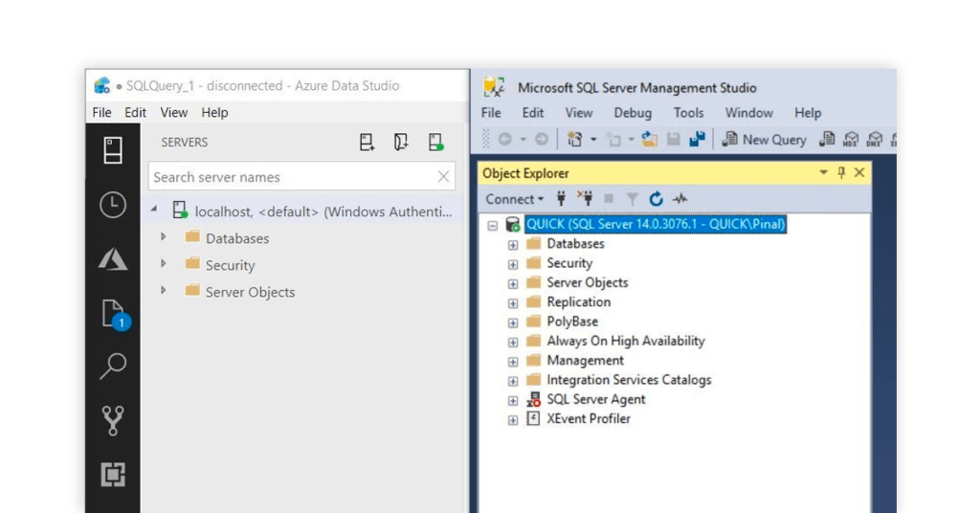The height and width of the screenshot is (513, 980).
Task: Click Connect plug icon in Object Explorer toolbar
Action: (x=561, y=199)
